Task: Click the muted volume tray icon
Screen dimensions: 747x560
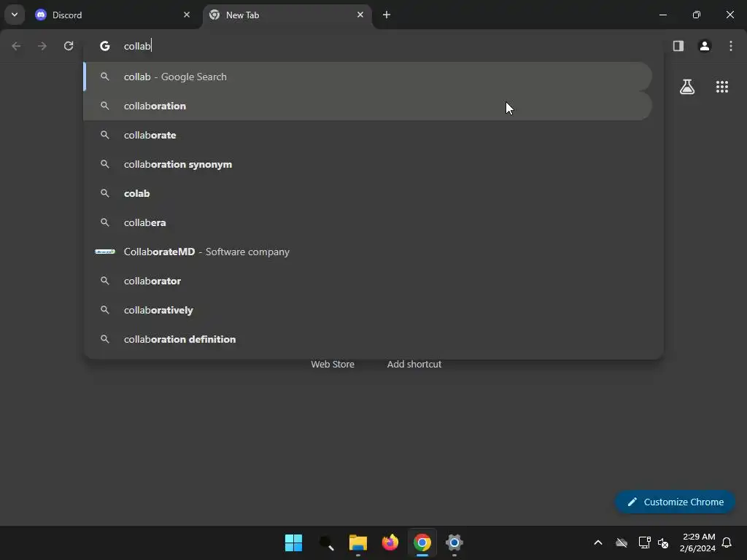Action: (x=662, y=542)
